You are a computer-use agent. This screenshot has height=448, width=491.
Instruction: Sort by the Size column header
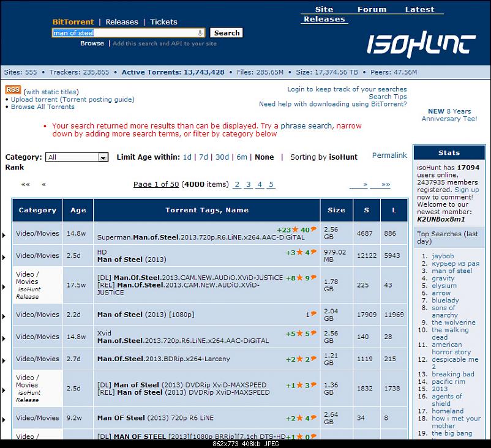coord(336,210)
